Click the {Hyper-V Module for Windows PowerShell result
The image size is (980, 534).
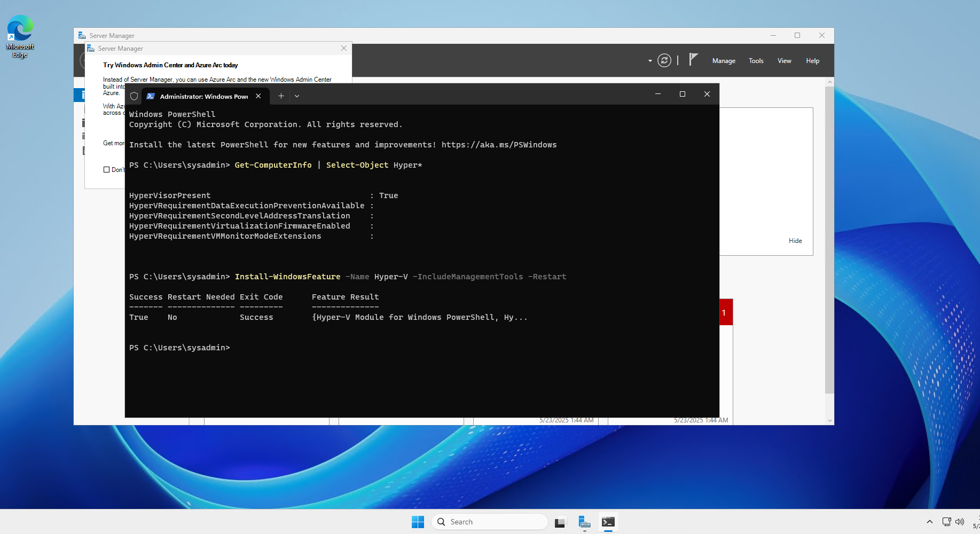pos(419,317)
